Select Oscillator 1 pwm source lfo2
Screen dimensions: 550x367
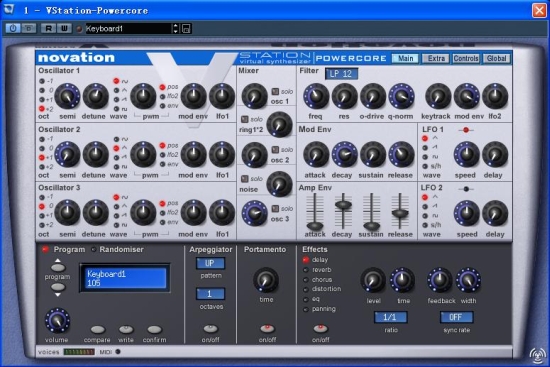[162, 96]
